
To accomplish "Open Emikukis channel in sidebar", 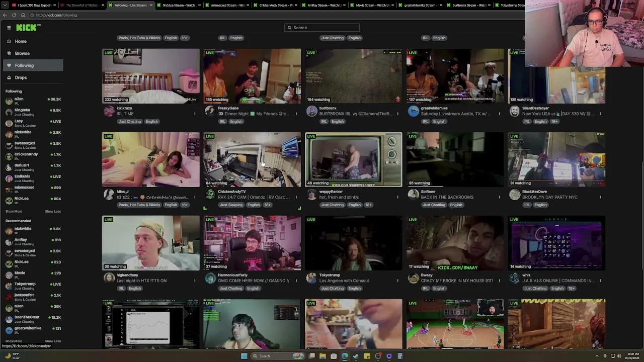I will point(33,178).
